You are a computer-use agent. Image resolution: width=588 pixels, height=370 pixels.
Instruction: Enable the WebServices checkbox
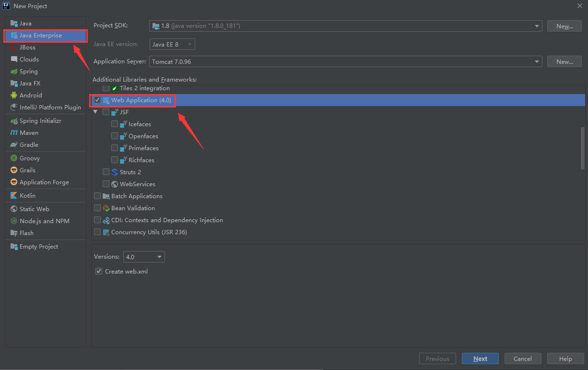click(x=106, y=184)
